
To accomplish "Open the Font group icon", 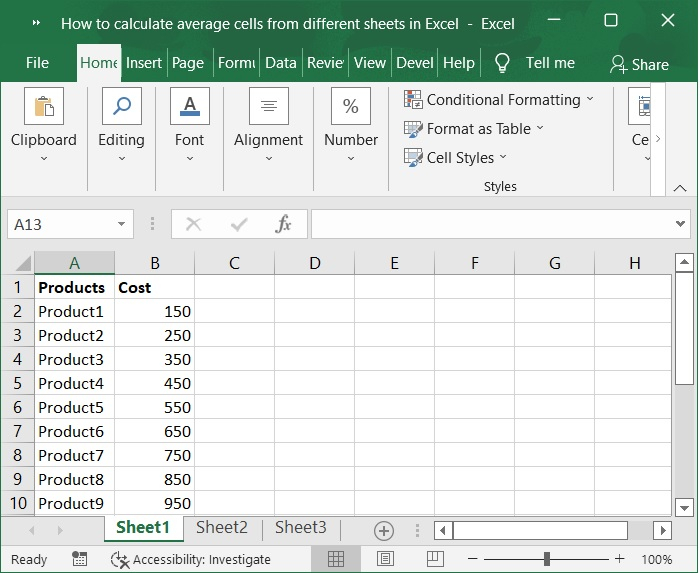I will (189, 107).
